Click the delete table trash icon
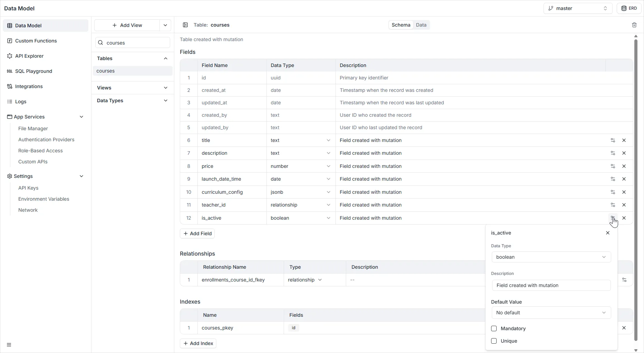Image resolution: width=644 pixels, height=353 pixels. (634, 25)
